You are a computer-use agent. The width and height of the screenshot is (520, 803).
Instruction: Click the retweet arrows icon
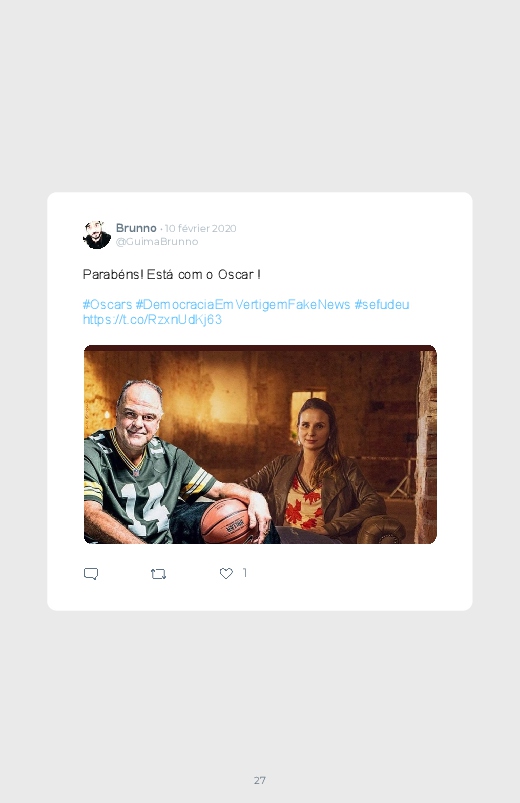coord(158,574)
